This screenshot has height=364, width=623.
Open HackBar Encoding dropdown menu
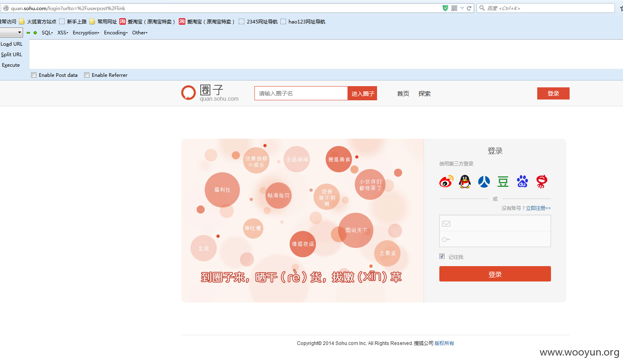[x=116, y=33]
